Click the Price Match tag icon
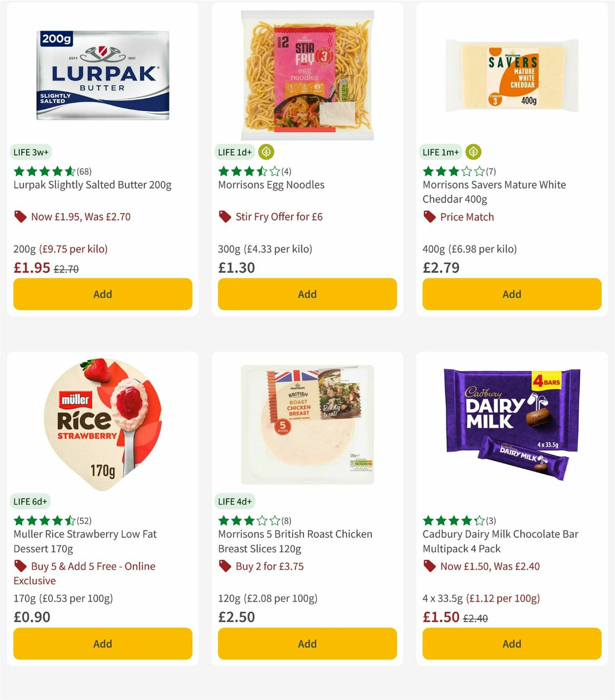Viewport: 615px width, 700px height. [429, 217]
